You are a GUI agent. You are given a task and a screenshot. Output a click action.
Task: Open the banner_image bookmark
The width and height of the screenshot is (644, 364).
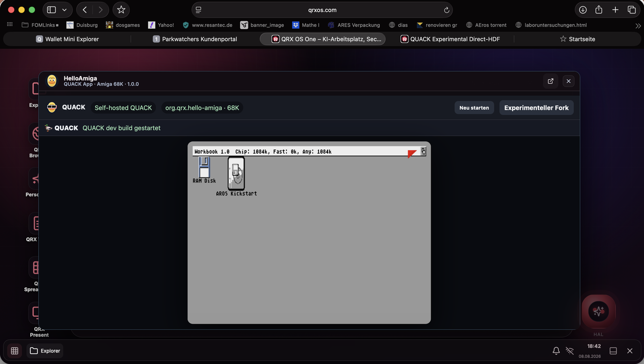tap(262, 25)
